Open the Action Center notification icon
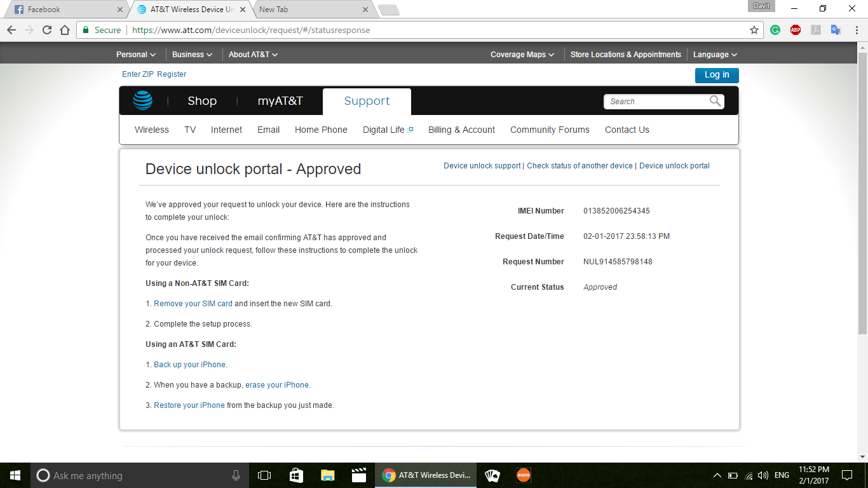 point(846,475)
